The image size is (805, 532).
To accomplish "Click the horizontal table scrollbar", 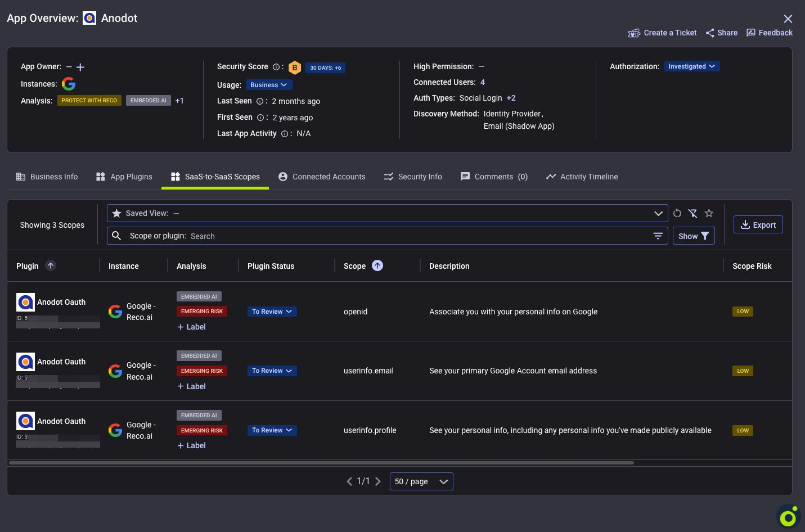I will point(321,463).
